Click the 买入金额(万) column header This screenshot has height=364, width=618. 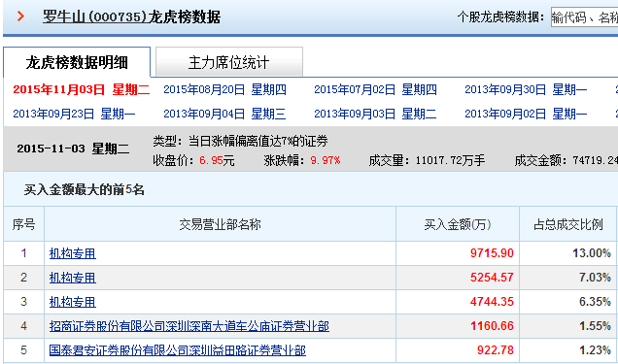point(458,224)
